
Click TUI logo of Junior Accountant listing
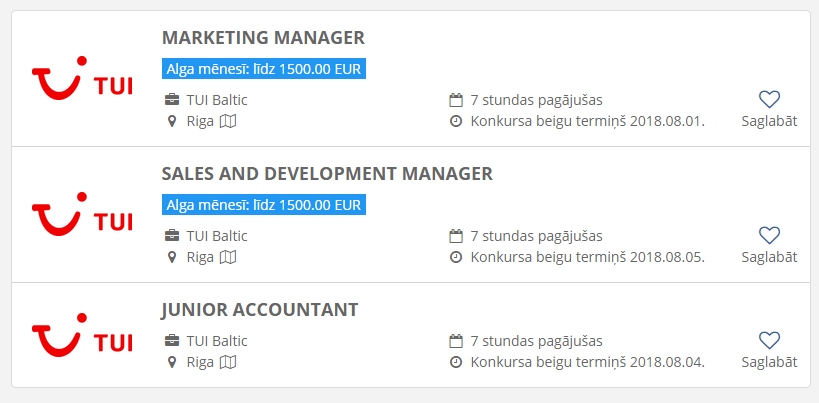point(82,339)
